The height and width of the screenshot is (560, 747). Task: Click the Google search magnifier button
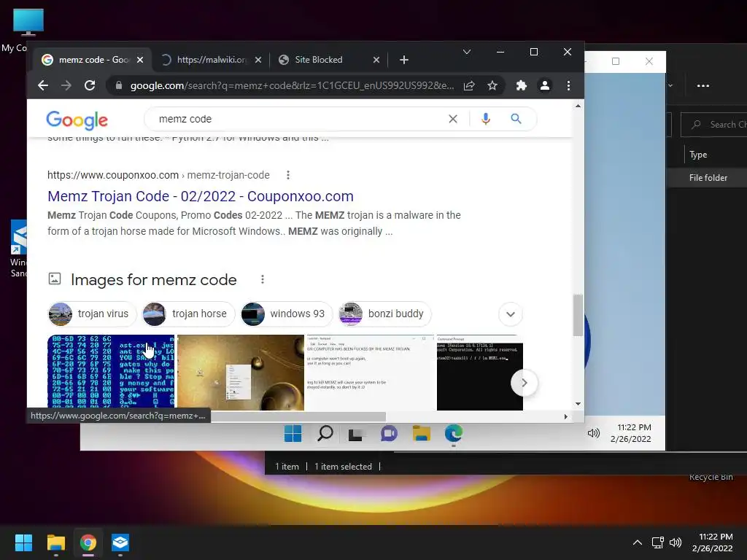[516, 119]
